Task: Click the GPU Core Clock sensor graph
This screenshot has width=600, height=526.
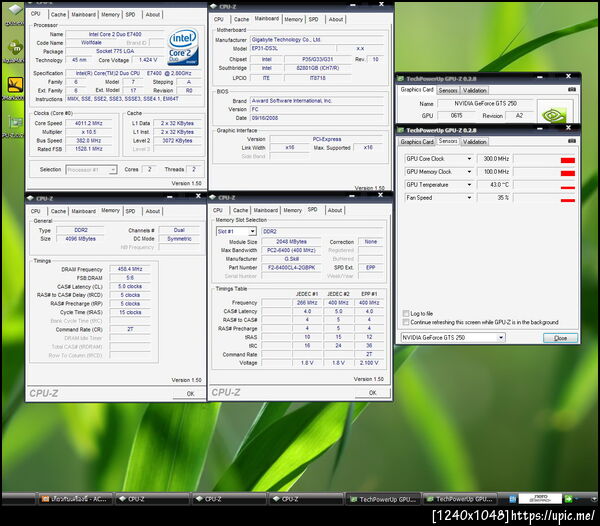Action: 544,159
